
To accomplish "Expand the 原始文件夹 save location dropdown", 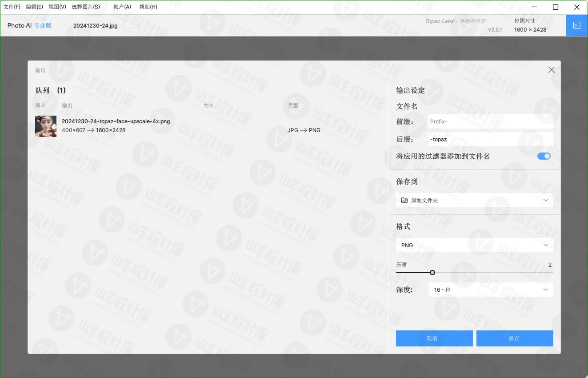I will tap(546, 201).
